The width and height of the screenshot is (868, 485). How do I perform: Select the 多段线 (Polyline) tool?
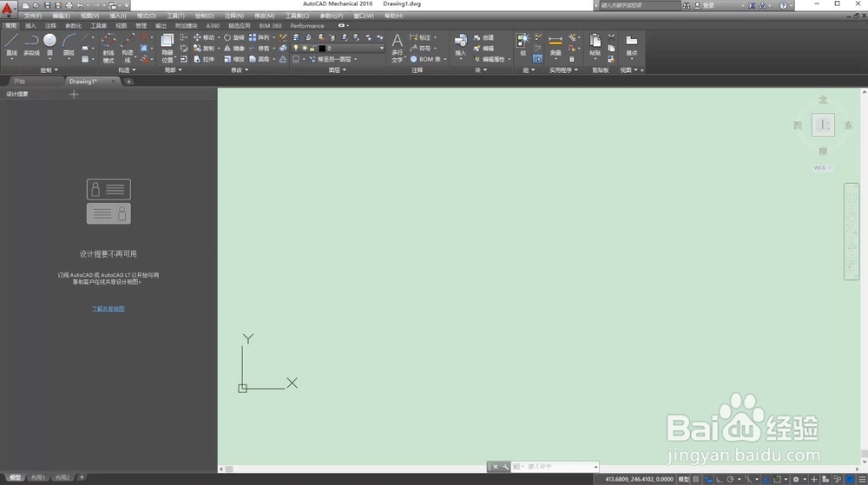pos(31,45)
